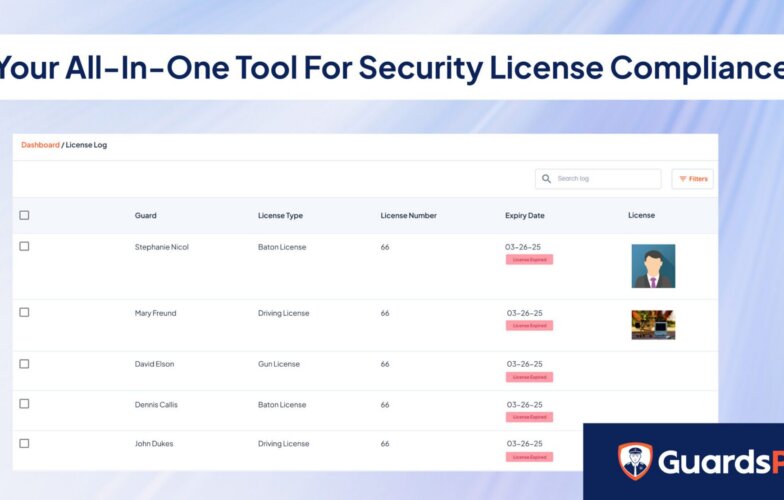Viewport: 784px width, 500px height.
Task: Click Baton License in Dennis Callis row
Action: pyautogui.click(x=282, y=404)
